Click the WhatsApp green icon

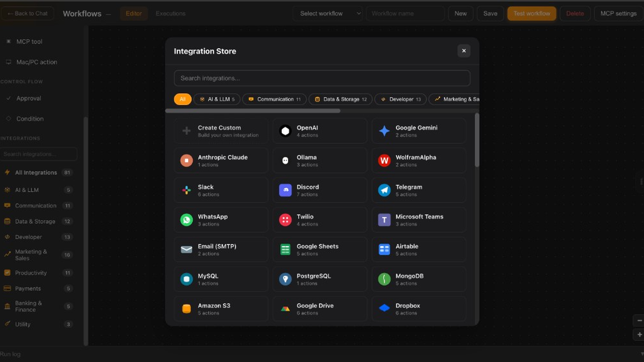click(187, 220)
